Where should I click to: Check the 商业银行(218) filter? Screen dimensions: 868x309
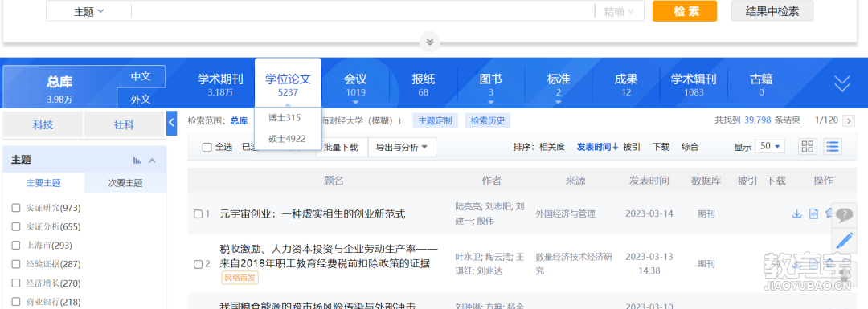click(16, 302)
